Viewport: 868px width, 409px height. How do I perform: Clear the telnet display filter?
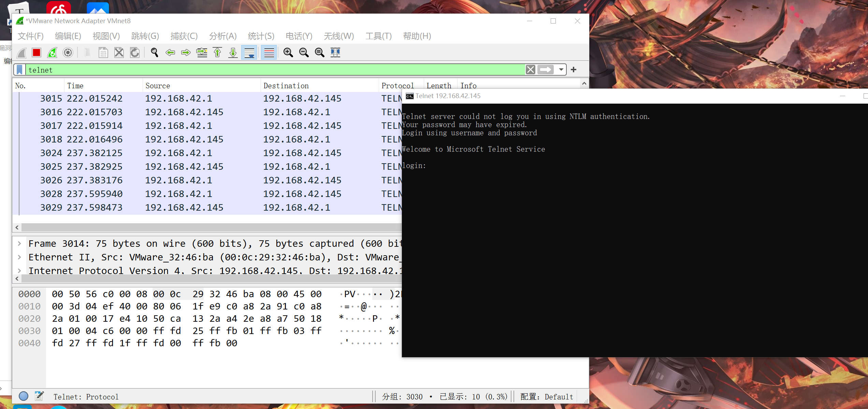[x=531, y=70]
